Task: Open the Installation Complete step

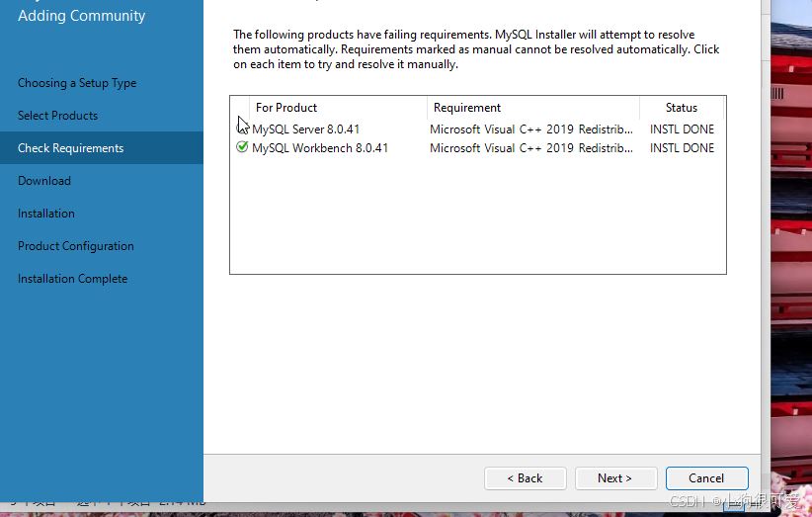Action: [x=72, y=279]
